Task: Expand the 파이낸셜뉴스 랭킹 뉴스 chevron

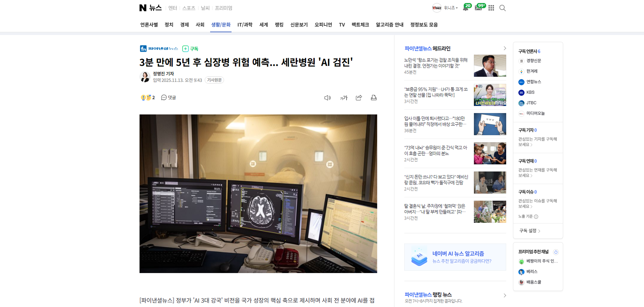Action: (505, 295)
